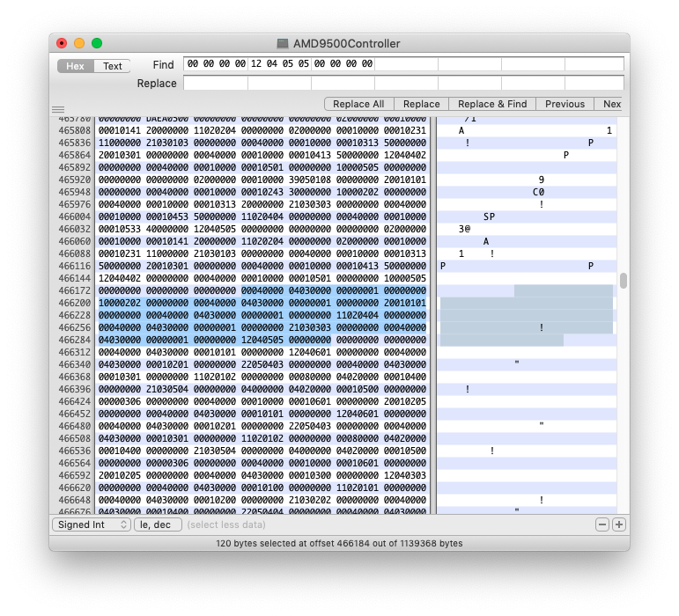The width and height of the screenshot is (679, 616).
Task: Switch to Text view mode
Action: [112, 66]
